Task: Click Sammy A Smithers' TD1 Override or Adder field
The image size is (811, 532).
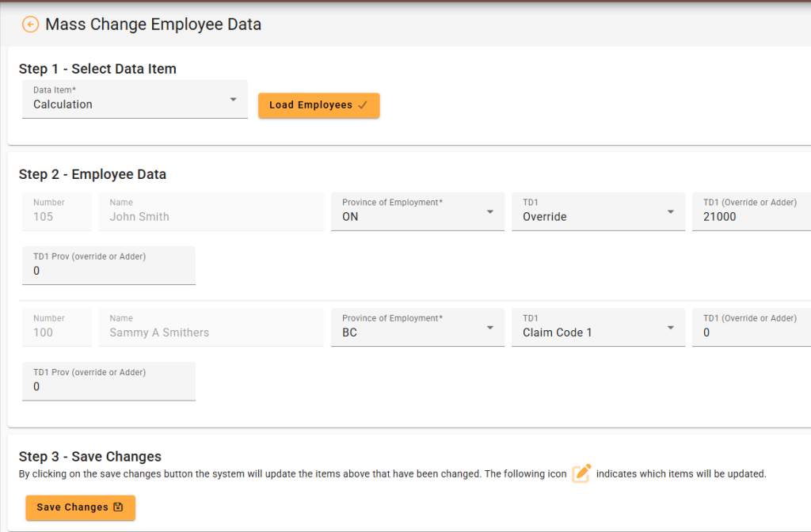Action: coord(751,328)
